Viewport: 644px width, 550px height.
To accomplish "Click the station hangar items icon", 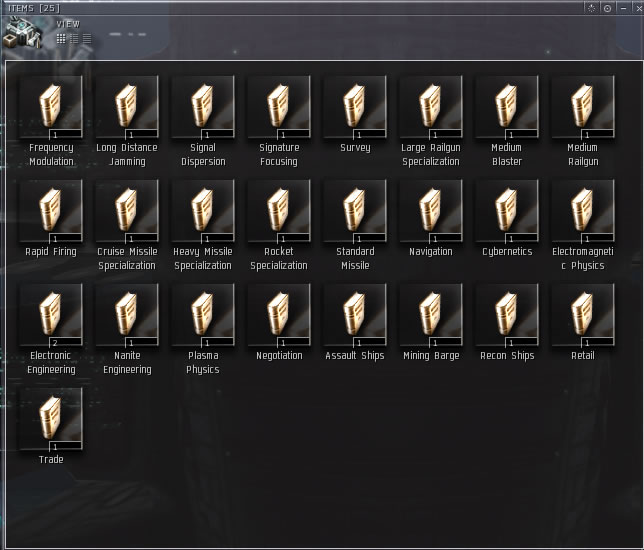I will pos(23,32).
